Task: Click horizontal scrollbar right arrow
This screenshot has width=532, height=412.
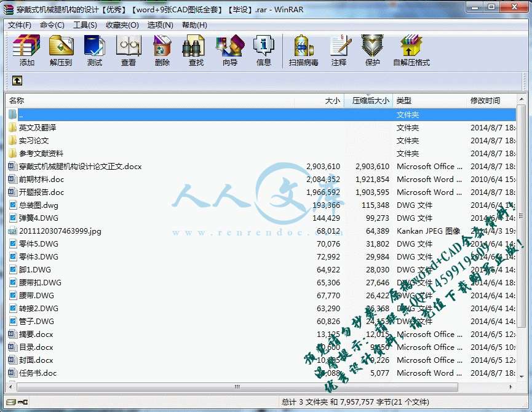Action: 511,387
